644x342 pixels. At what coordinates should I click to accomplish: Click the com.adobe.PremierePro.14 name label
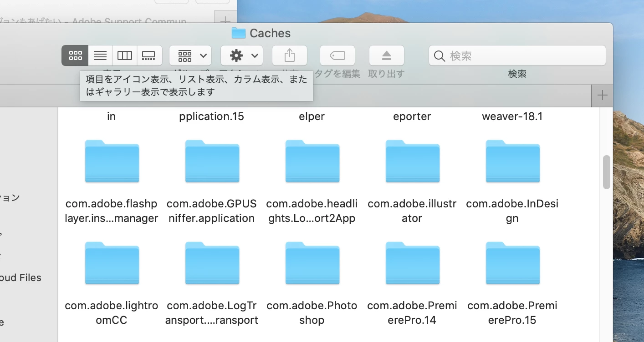412,313
